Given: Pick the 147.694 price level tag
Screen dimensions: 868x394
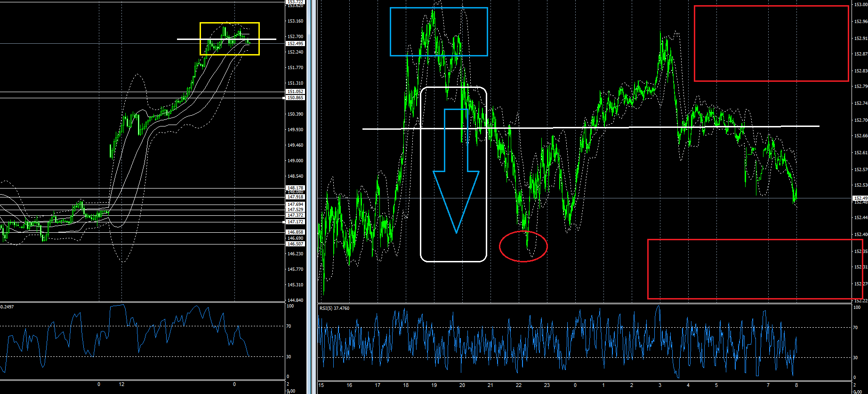Looking at the screenshot, I should 296,205.
